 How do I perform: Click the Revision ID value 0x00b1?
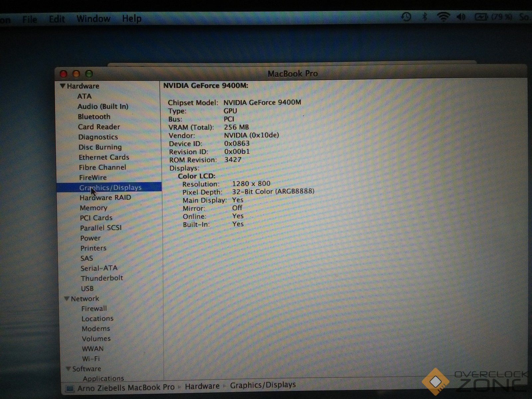237,151
